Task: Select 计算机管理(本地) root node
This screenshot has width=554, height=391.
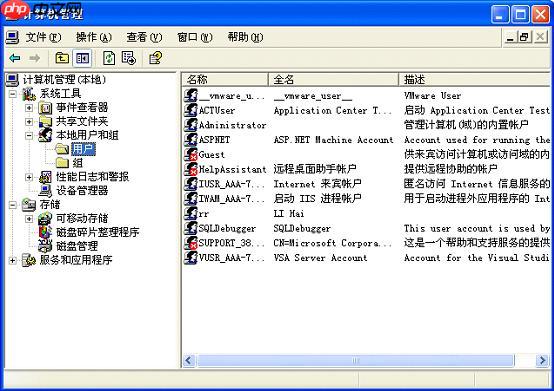Action: click(64, 80)
